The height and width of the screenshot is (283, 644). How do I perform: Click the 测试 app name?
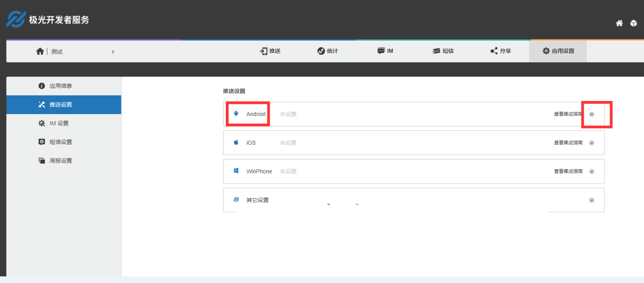pyautogui.click(x=57, y=51)
